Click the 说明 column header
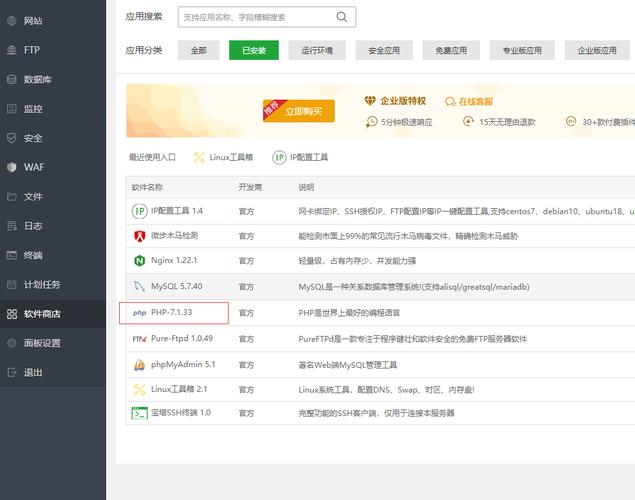The width and height of the screenshot is (635, 500). point(306,187)
